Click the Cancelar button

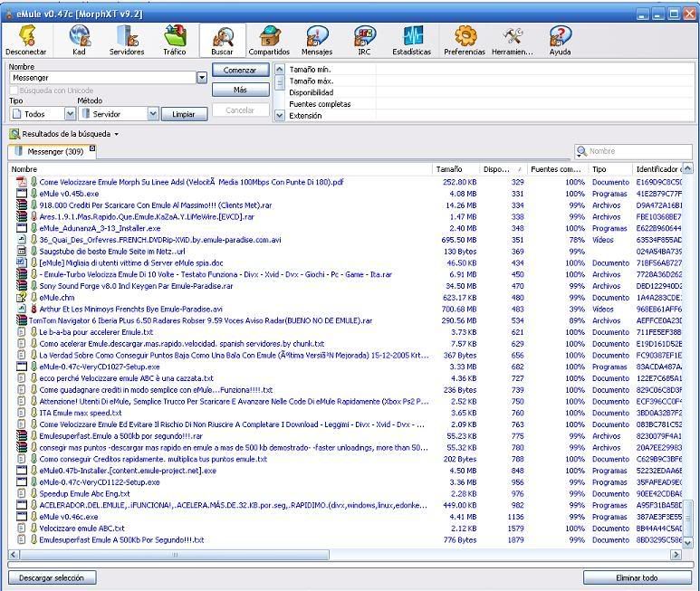click(240, 110)
